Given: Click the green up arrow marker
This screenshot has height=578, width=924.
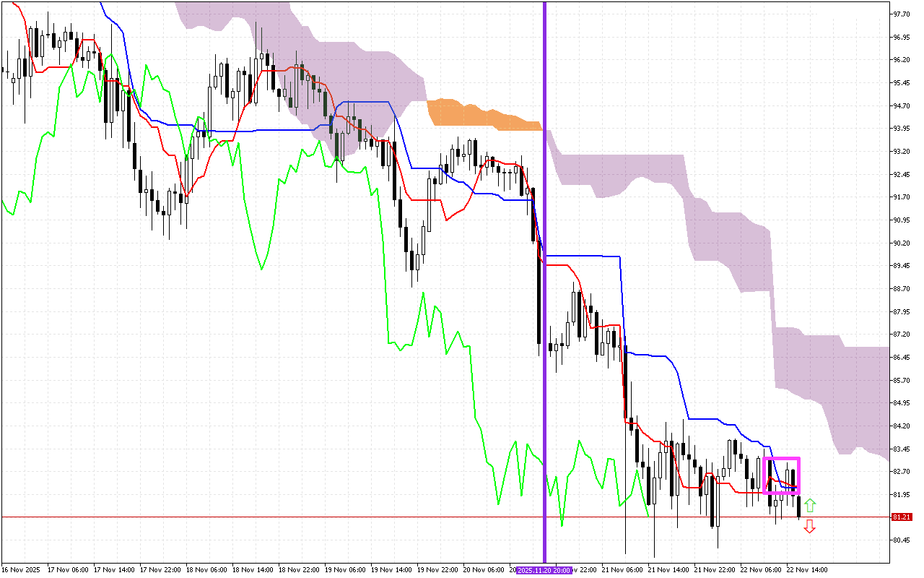Looking at the screenshot, I should tap(810, 505).
